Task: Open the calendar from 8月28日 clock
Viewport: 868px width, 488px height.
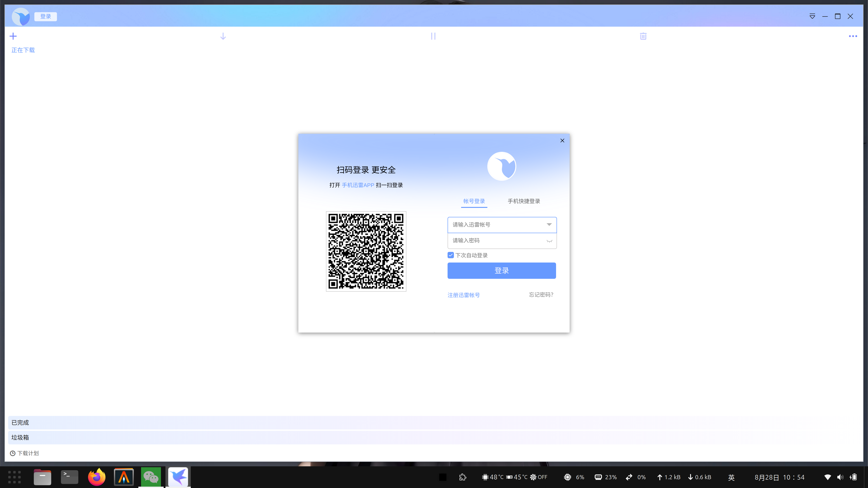Action: click(x=779, y=478)
